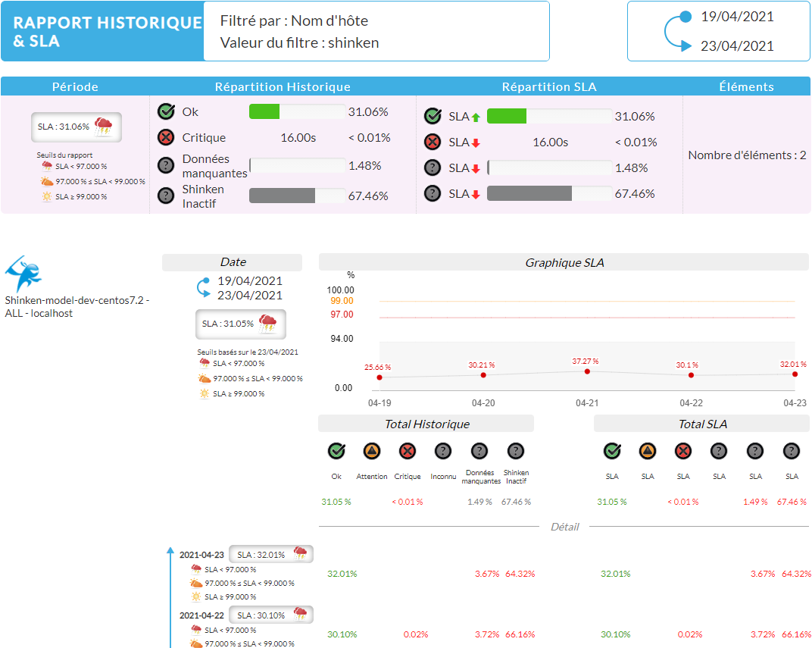Open the 2021-04-23 SLA 32.01% detail badge

(x=270, y=554)
